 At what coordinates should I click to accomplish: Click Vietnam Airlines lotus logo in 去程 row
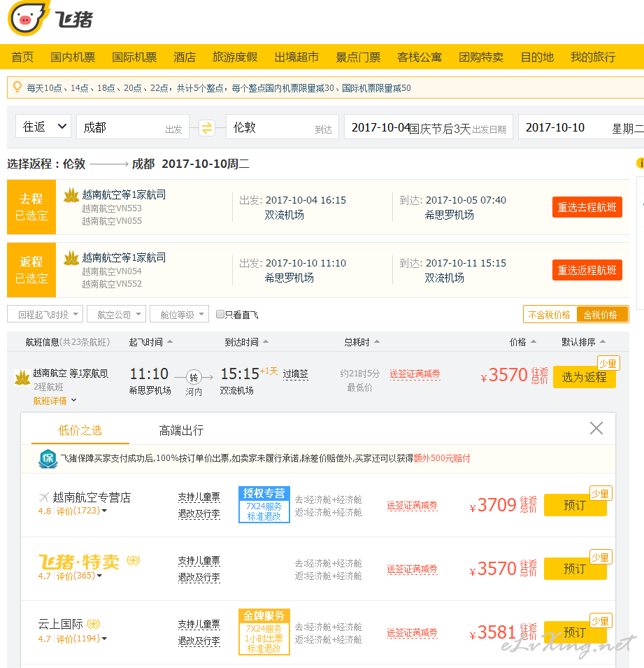71,195
